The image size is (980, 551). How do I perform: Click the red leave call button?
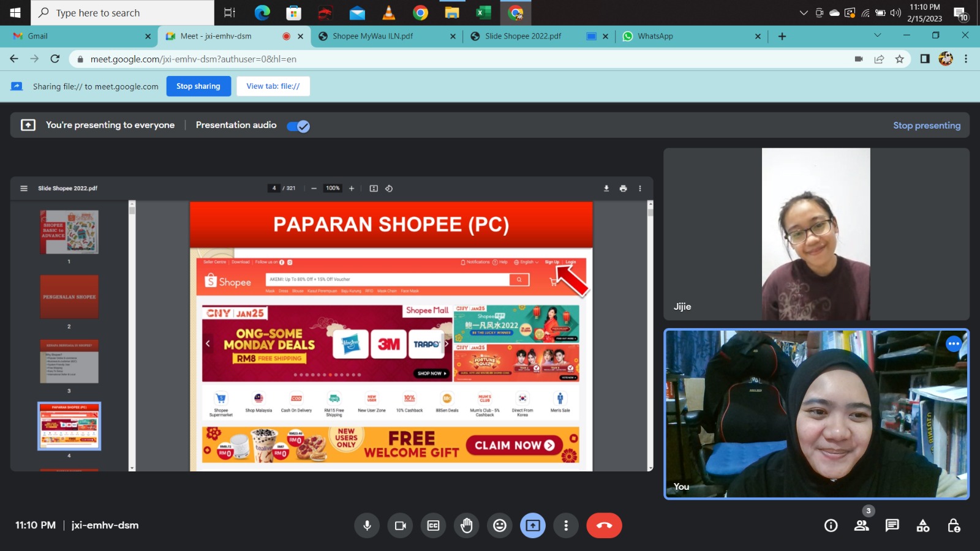[604, 525]
